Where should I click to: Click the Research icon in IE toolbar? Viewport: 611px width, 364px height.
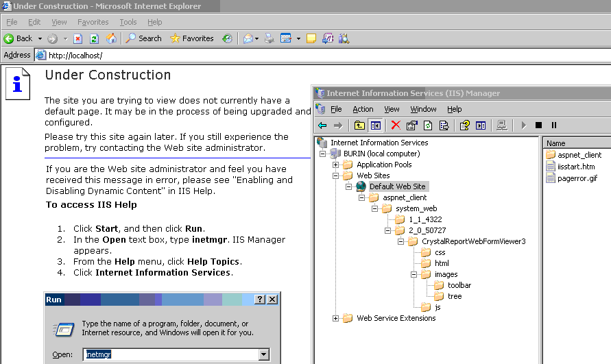click(328, 38)
